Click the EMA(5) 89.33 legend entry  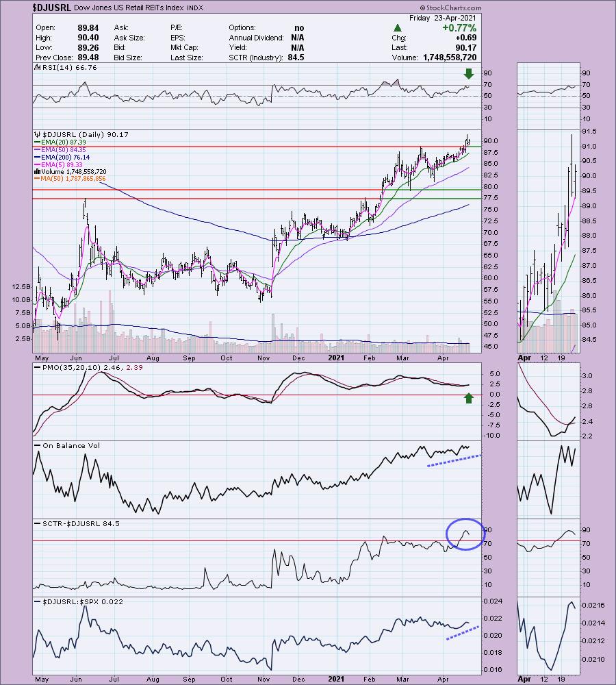(x=62, y=164)
